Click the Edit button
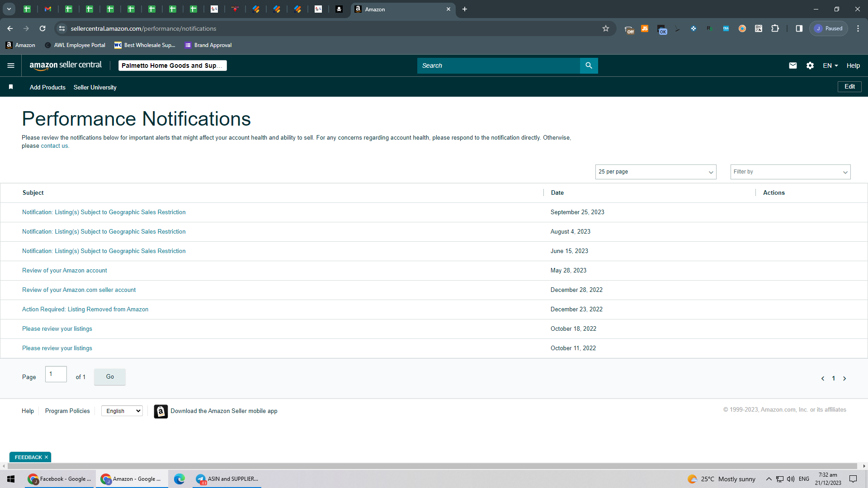Screen dimensions: 868x488 (849, 87)
